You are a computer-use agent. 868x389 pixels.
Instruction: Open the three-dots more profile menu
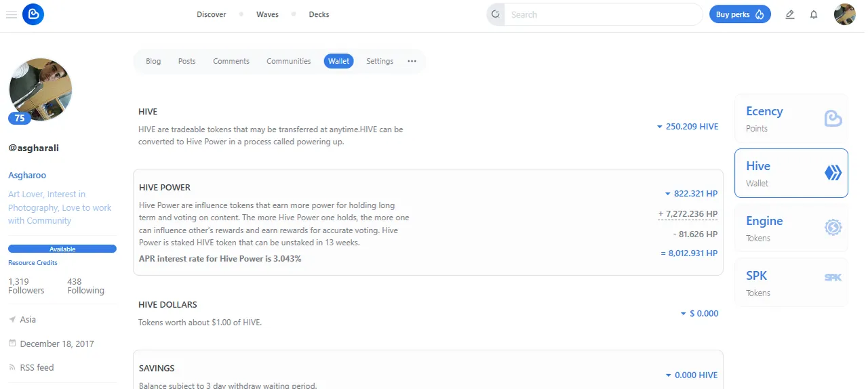pyautogui.click(x=412, y=61)
